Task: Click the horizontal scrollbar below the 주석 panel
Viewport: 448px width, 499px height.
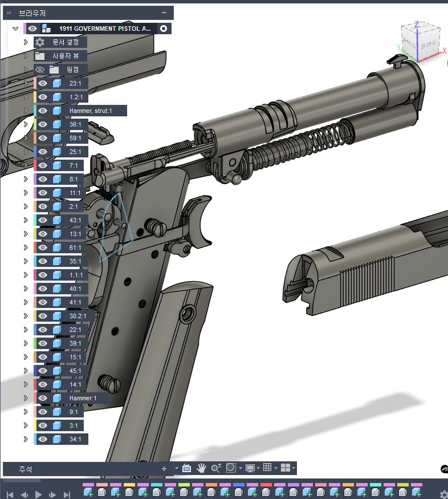Action: point(22,480)
